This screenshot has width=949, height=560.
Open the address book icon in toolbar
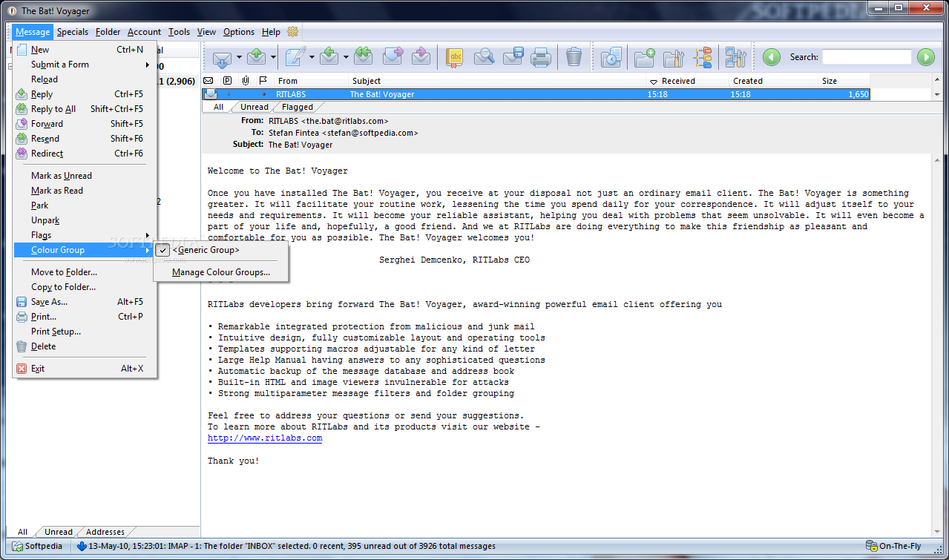(455, 57)
